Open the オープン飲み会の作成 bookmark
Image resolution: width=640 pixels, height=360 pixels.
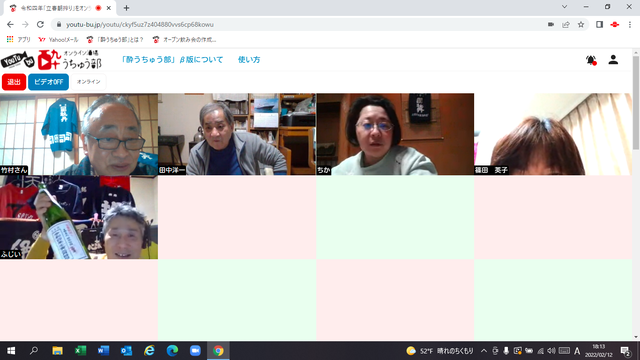pos(184,40)
